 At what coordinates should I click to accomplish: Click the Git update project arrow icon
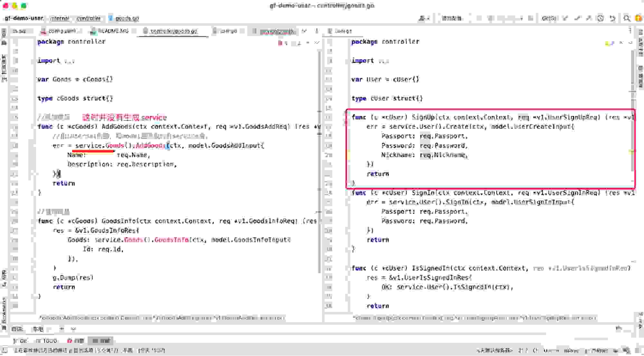click(x=565, y=18)
